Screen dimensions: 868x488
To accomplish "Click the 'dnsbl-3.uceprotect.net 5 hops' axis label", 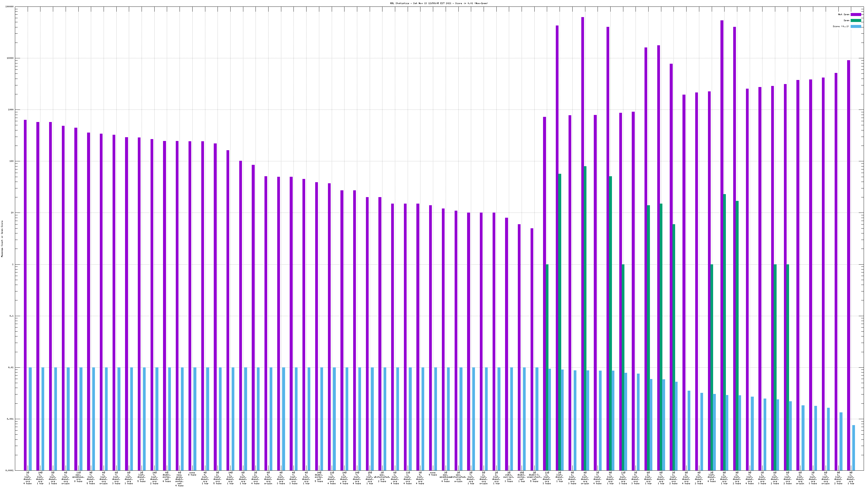I will [534, 477].
